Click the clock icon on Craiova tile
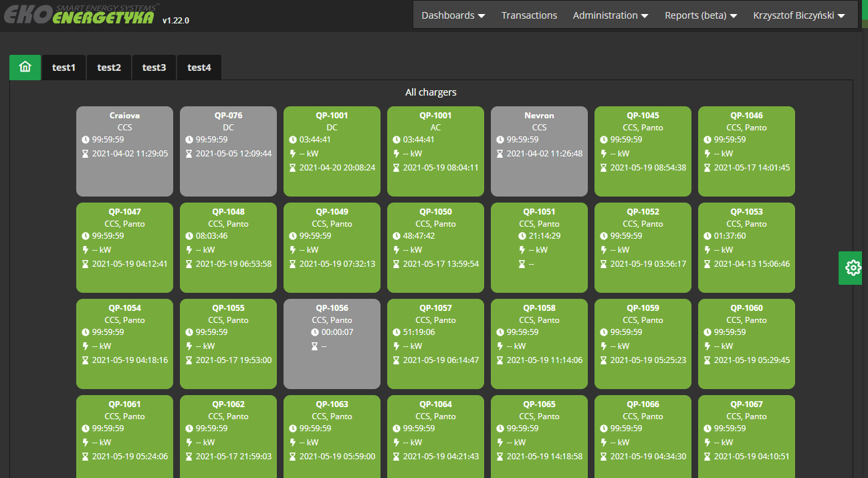868x478 pixels. (86, 140)
